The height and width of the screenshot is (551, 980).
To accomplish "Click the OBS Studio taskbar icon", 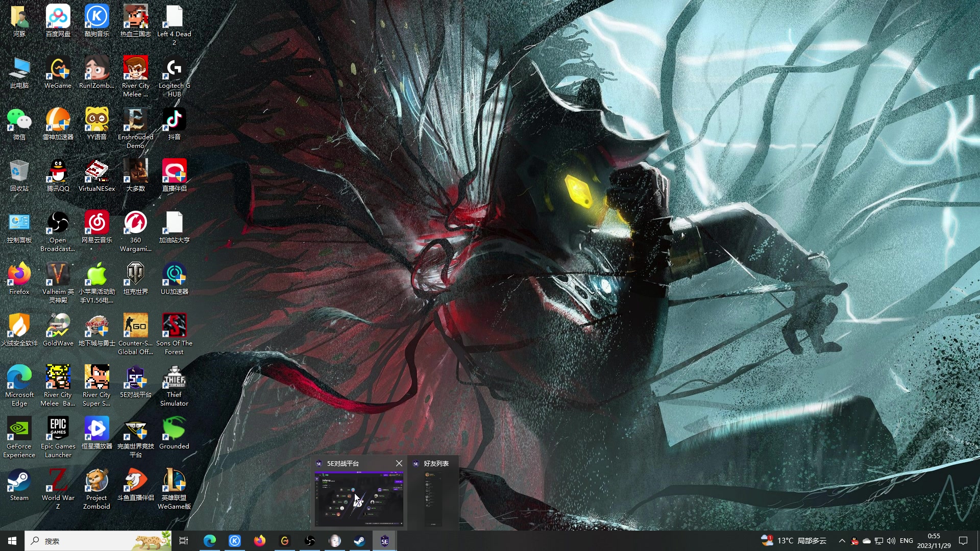I will pyautogui.click(x=310, y=541).
